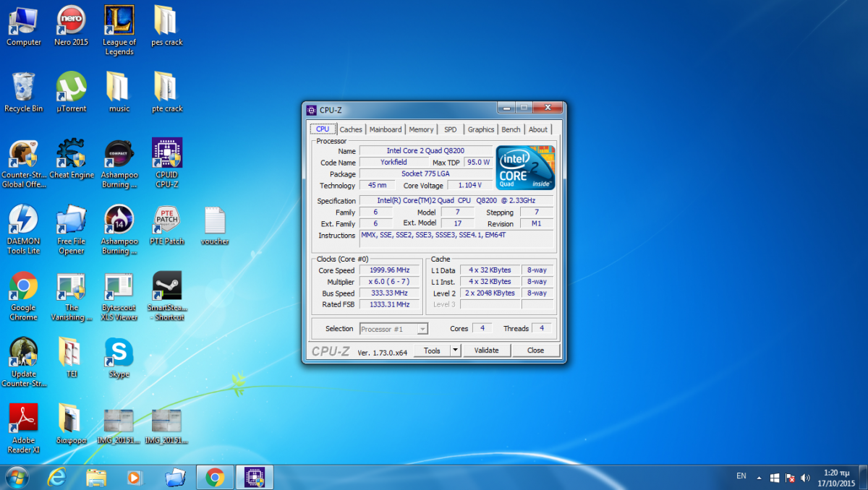Select the DAEMON Tools Lite shortcut

click(23, 231)
